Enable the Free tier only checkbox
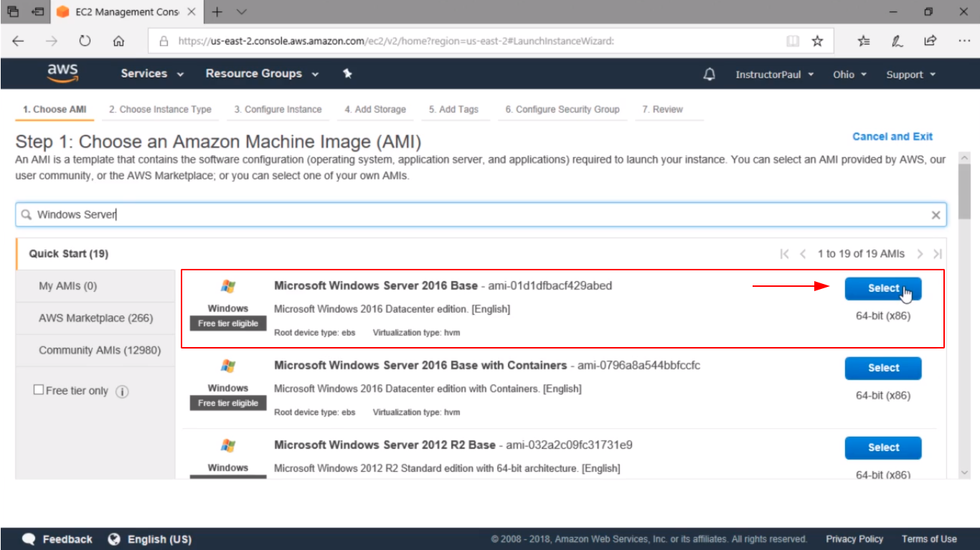The height and width of the screenshot is (550, 980). 39,390
